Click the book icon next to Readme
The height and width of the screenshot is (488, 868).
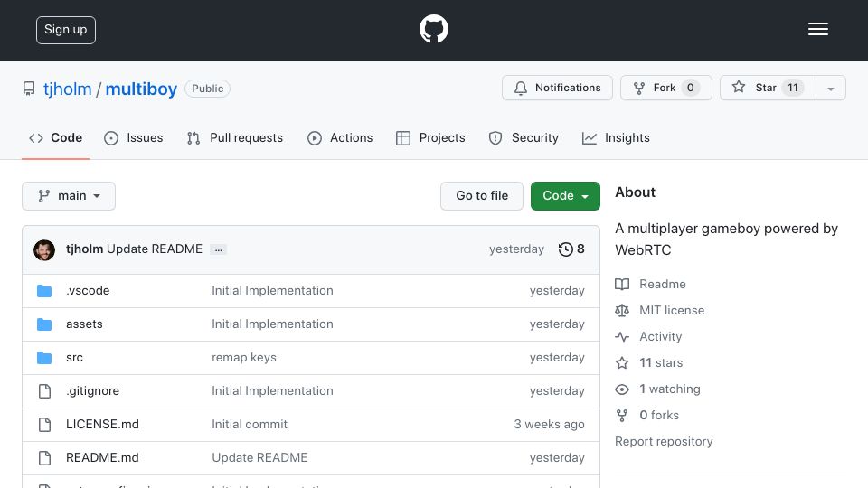coord(622,285)
